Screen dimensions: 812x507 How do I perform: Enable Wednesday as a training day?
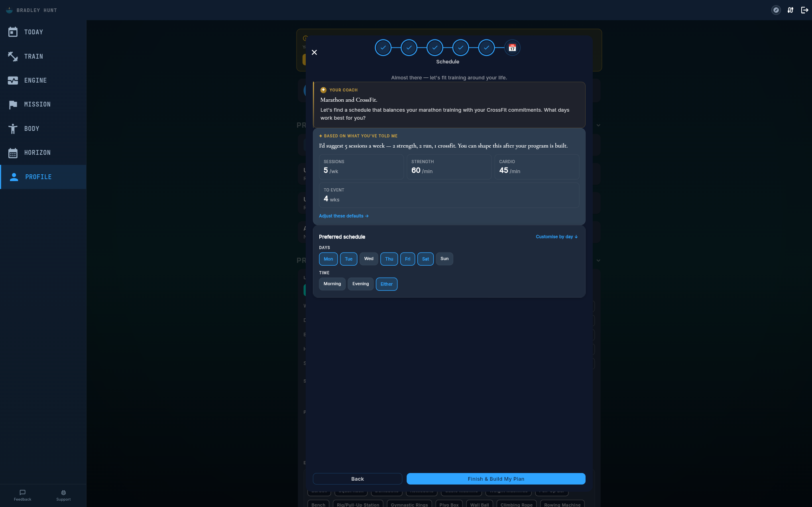(368, 259)
